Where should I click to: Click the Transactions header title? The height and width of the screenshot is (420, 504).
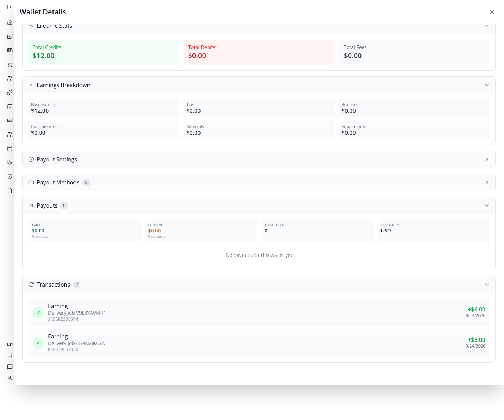(x=53, y=285)
